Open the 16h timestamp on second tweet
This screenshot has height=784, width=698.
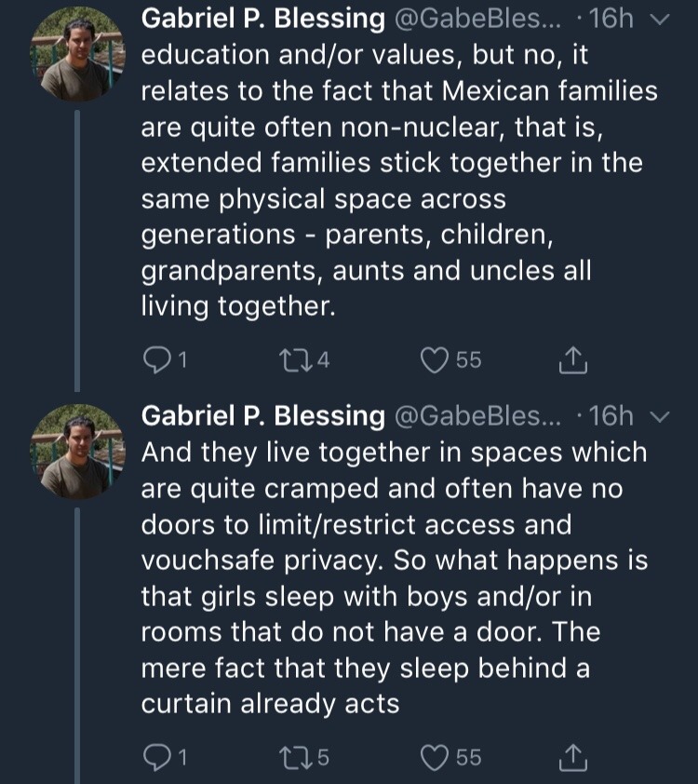point(612,416)
